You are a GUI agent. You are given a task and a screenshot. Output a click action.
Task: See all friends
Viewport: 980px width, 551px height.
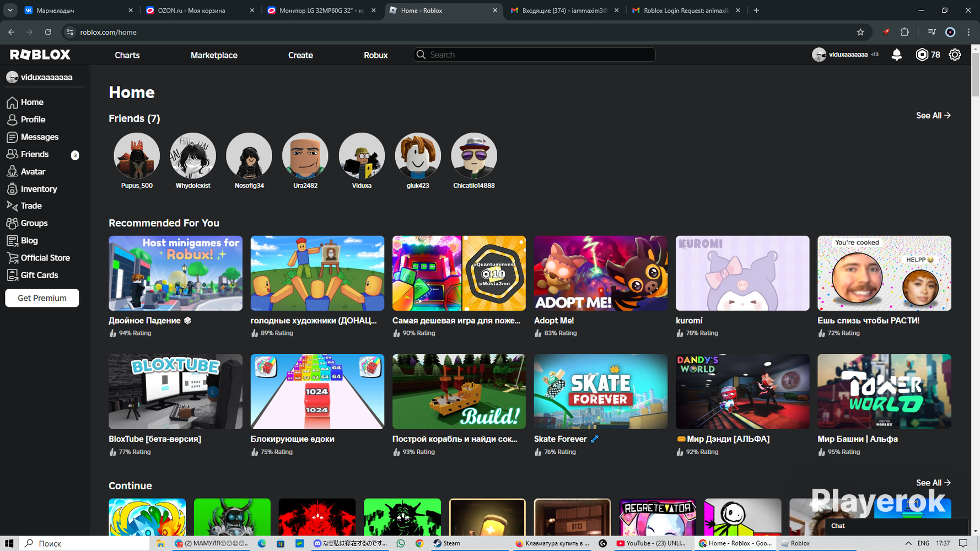[933, 116]
